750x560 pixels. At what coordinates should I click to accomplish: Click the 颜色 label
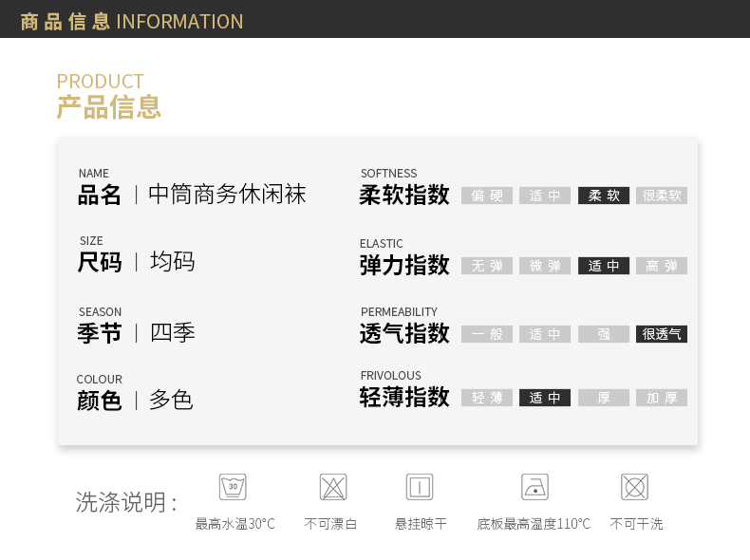pyautogui.click(x=99, y=401)
